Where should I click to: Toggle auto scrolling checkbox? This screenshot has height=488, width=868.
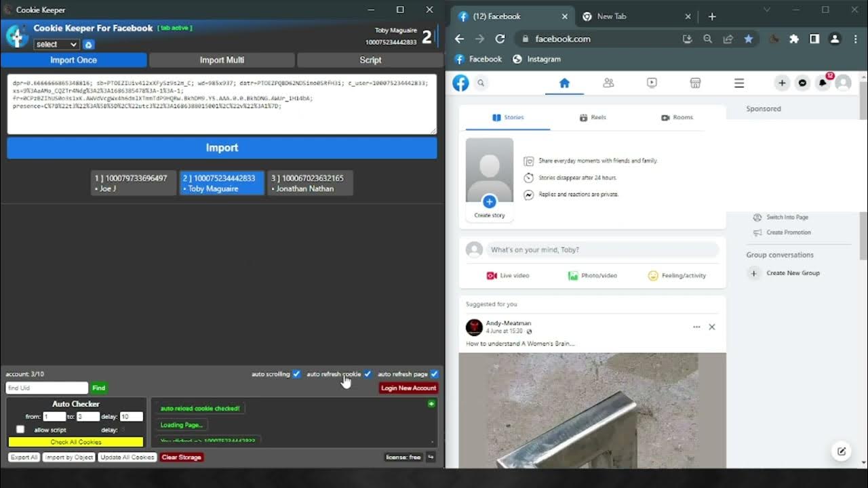[x=296, y=374]
